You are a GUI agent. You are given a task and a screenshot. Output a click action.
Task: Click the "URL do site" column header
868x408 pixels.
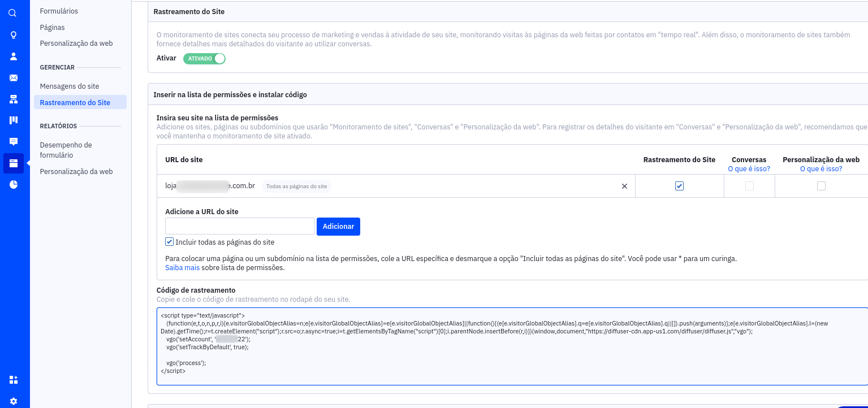click(184, 160)
